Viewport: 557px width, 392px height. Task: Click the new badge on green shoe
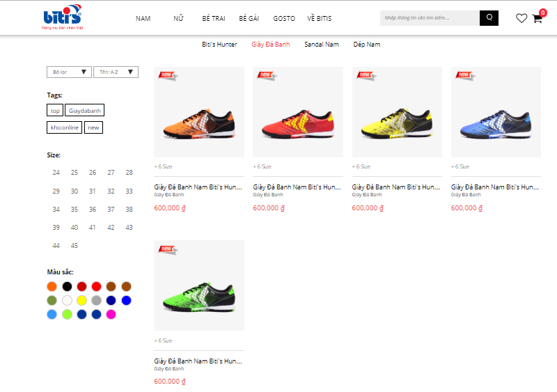(x=168, y=249)
